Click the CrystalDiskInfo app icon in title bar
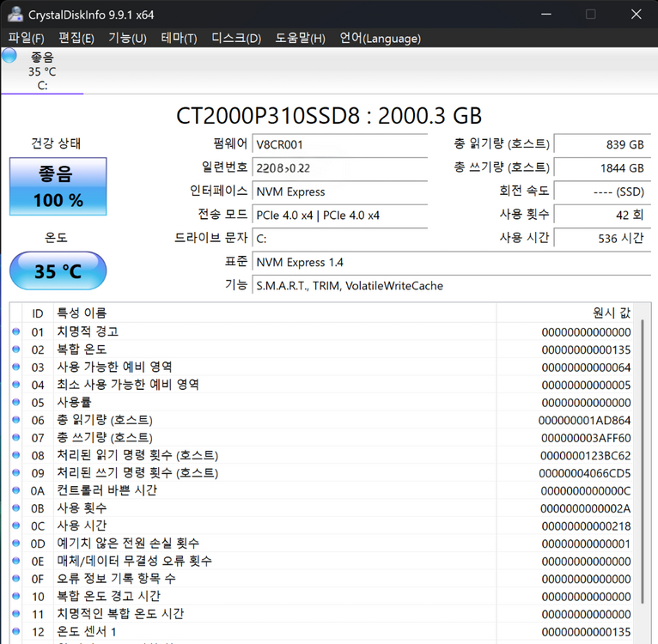 (x=15, y=15)
